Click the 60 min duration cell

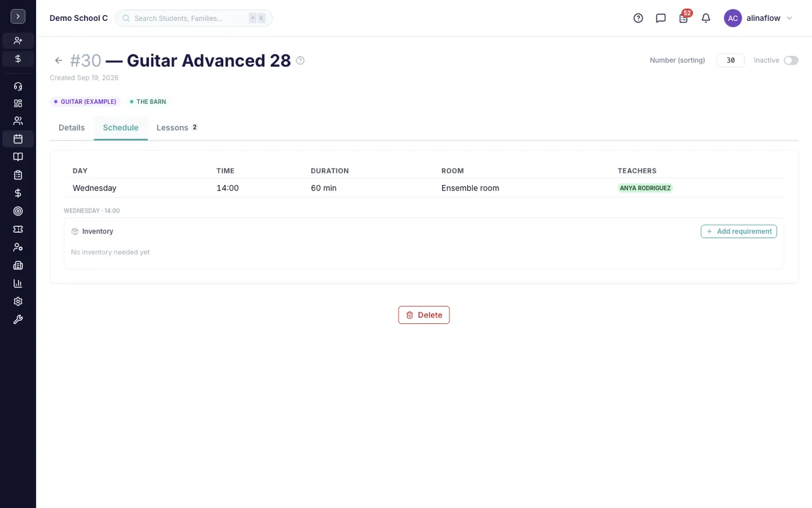(324, 188)
